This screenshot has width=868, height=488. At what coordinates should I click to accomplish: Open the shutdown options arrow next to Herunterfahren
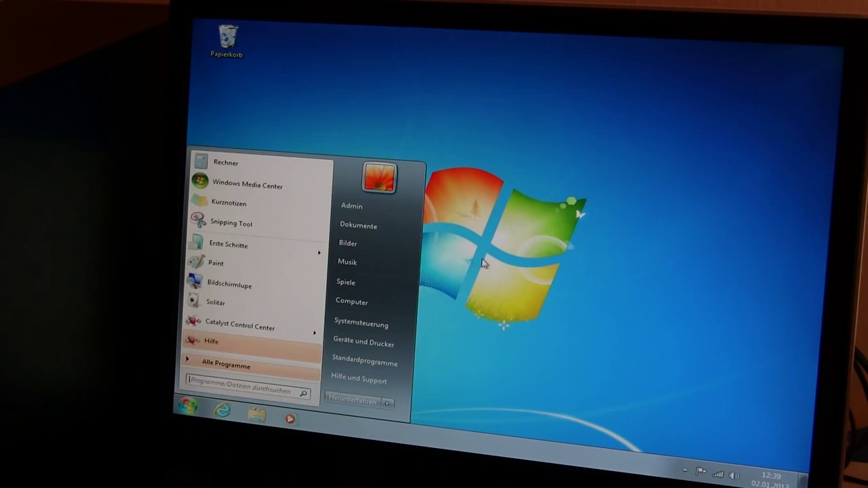point(387,403)
